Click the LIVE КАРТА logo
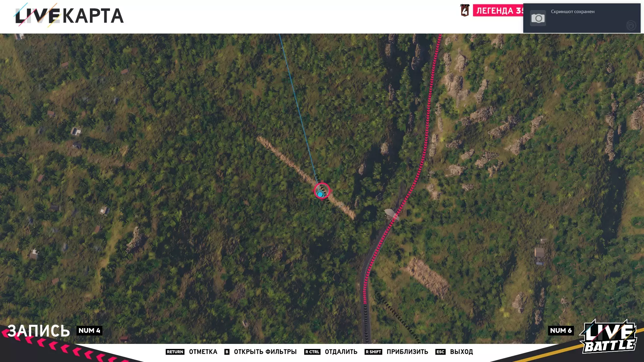 pyautogui.click(x=69, y=15)
